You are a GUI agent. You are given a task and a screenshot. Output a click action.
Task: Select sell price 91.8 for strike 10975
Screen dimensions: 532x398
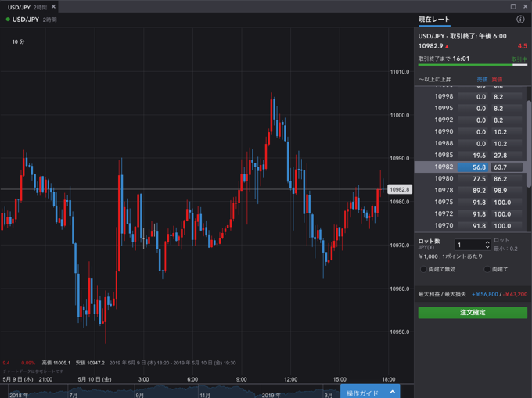[x=473, y=203]
